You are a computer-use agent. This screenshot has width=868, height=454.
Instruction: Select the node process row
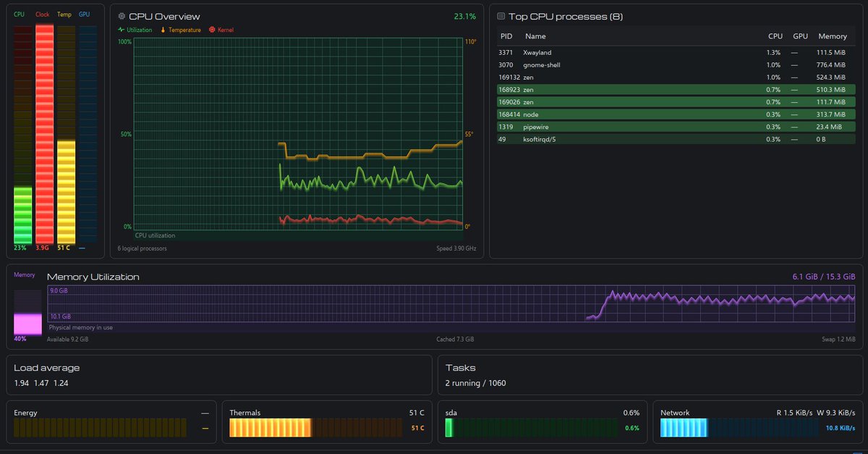click(x=676, y=114)
